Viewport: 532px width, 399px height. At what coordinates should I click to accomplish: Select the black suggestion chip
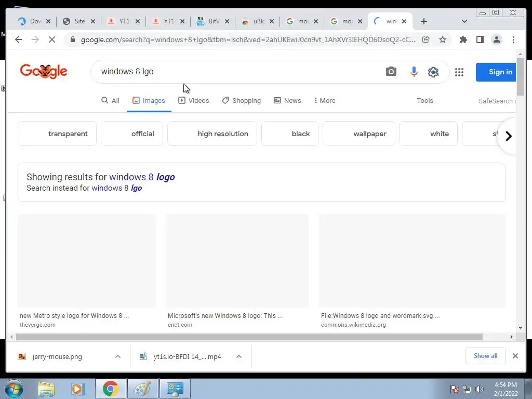click(290, 134)
